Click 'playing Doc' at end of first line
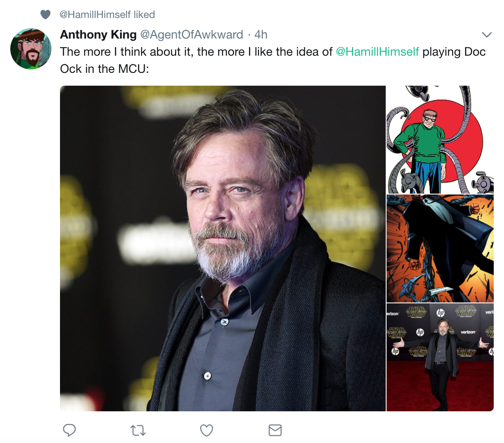The width and height of the screenshot is (504, 443). pyautogui.click(x=454, y=52)
